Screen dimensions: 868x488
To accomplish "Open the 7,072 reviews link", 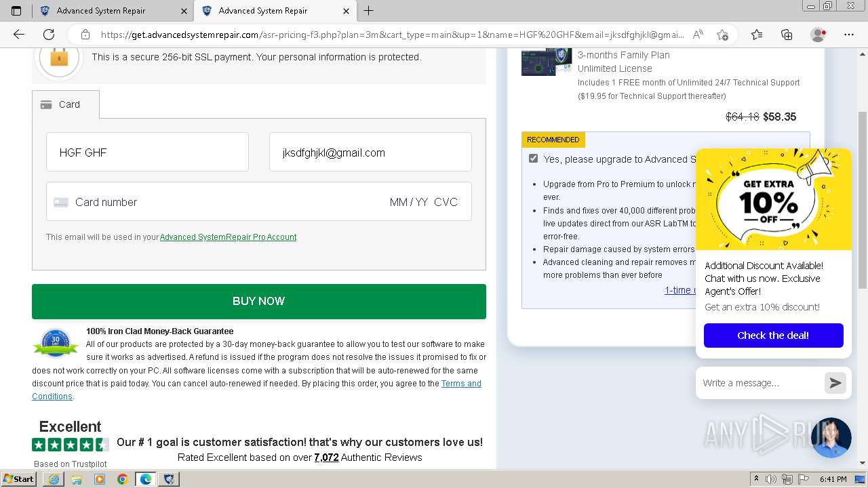I will 326,457.
